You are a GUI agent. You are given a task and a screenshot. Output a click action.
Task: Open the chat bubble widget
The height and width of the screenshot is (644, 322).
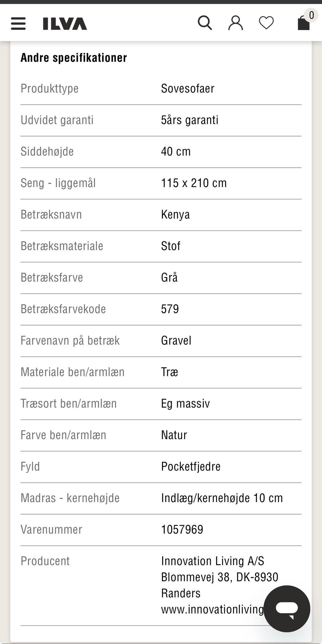pyautogui.click(x=287, y=608)
